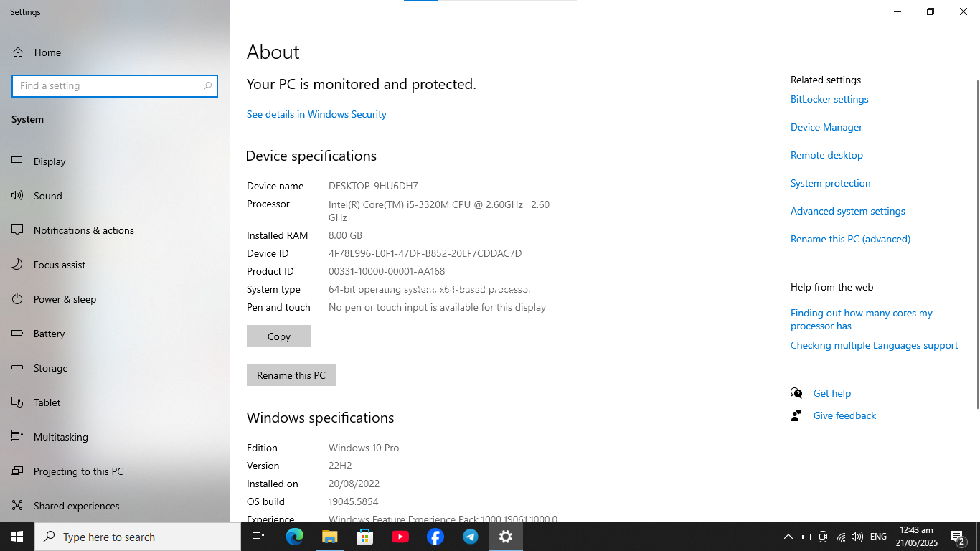
Task: Click the magnifier icon in settings search
Action: coord(207,85)
